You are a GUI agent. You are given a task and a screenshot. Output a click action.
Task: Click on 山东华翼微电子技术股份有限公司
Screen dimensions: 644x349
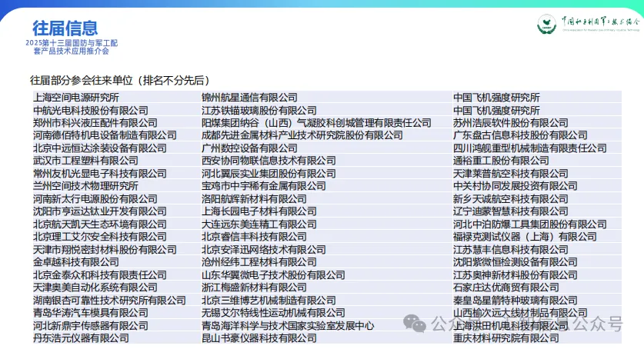pyautogui.click(x=273, y=274)
